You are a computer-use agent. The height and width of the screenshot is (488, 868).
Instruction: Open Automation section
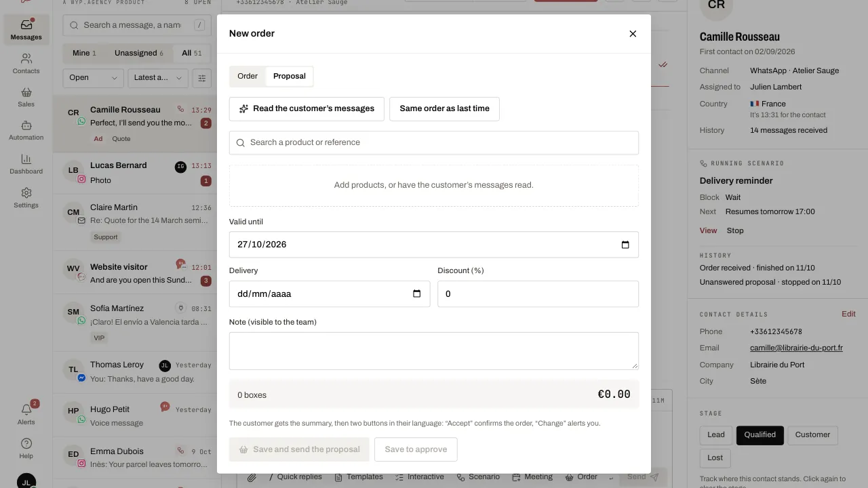pos(26,130)
